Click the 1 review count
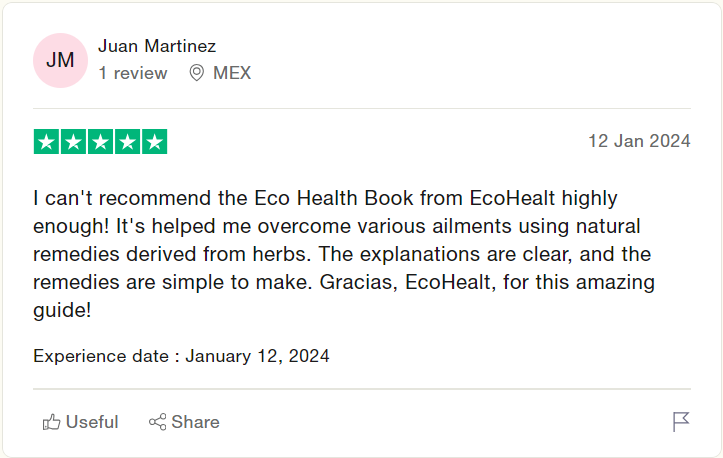723x458 pixels. coord(133,73)
